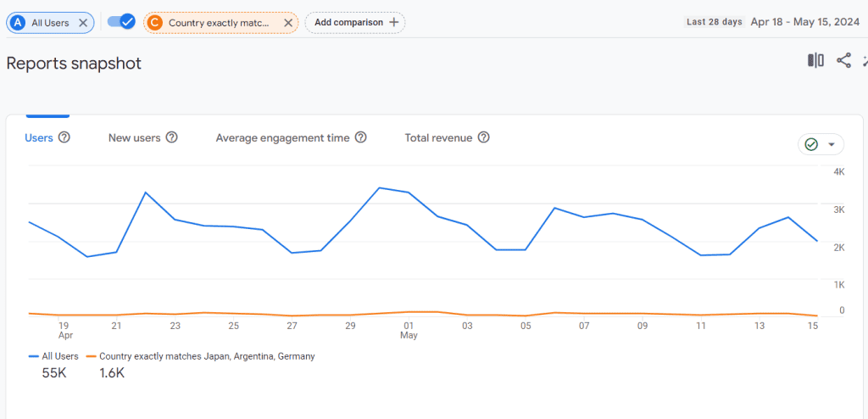Image resolution: width=868 pixels, height=419 pixels.
Task: Toggle the comparison switch off
Action: (121, 22)
